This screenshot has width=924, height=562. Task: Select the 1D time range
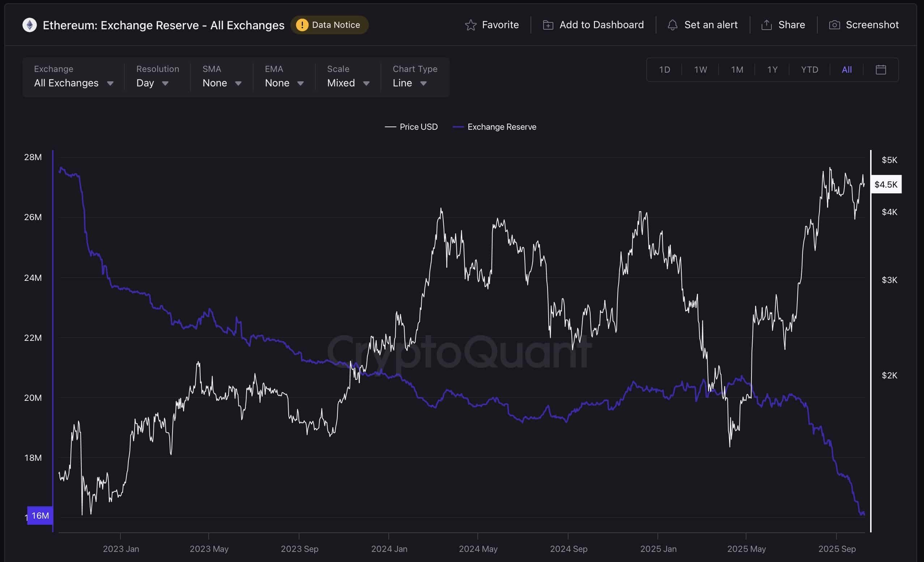pyautogui.click(x=664, y=70)
